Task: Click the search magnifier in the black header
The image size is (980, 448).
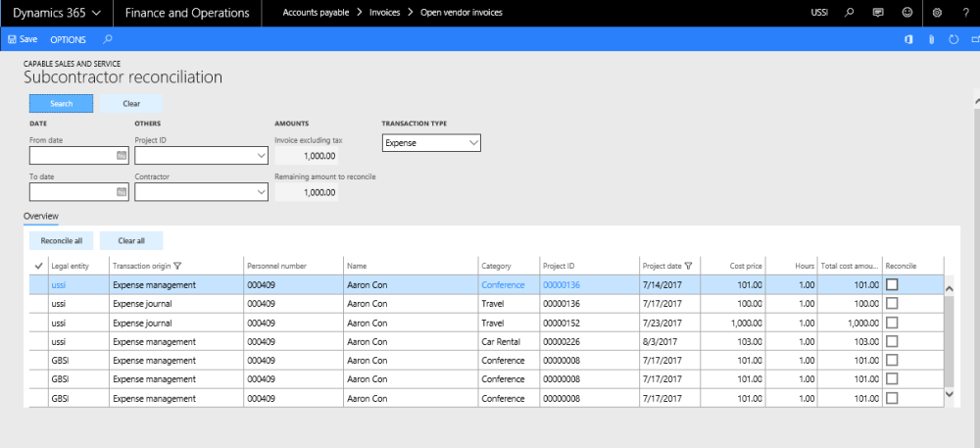Action: pos(850,13)
